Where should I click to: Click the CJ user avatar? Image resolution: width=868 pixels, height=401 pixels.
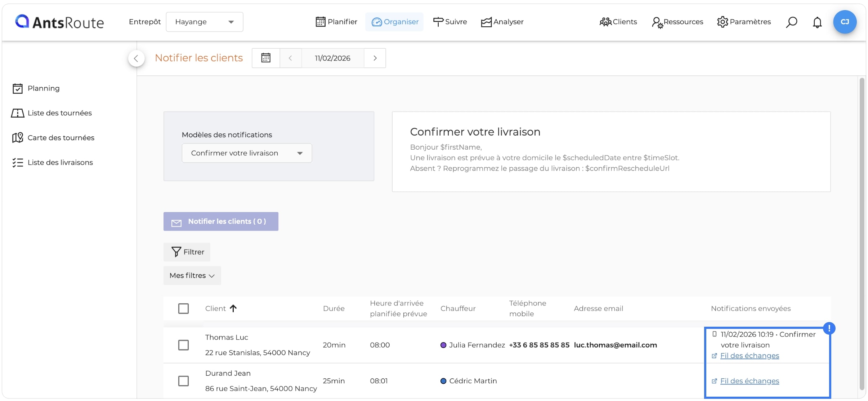[845, 22]
